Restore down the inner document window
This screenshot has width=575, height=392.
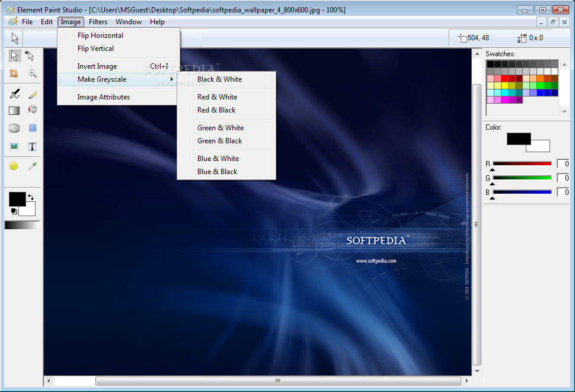coord(553,22)
